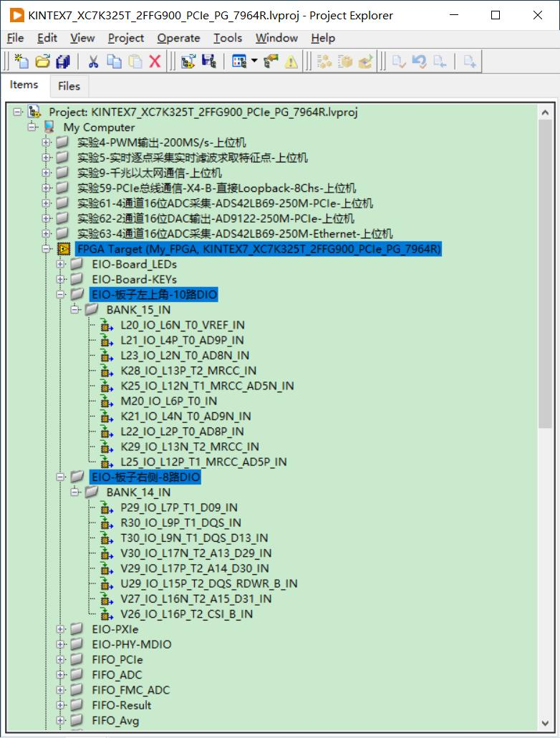Click the folder icon of BANK_15_IN
The image size is (560, 738).
click(x=92, y=310)
